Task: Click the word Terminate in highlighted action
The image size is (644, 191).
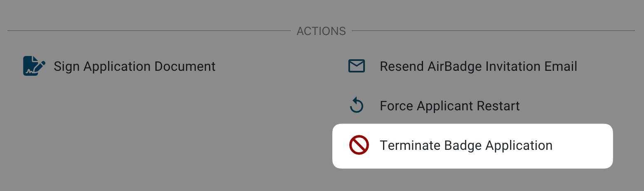Action: coord(410,146)
